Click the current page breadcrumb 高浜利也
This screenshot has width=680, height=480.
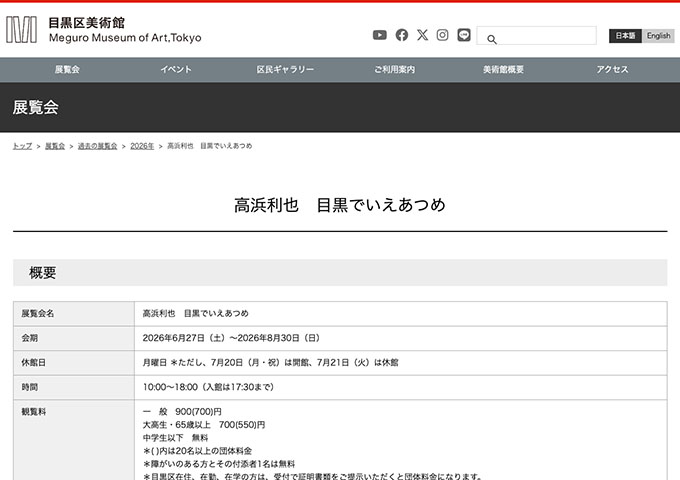(209, 146)
